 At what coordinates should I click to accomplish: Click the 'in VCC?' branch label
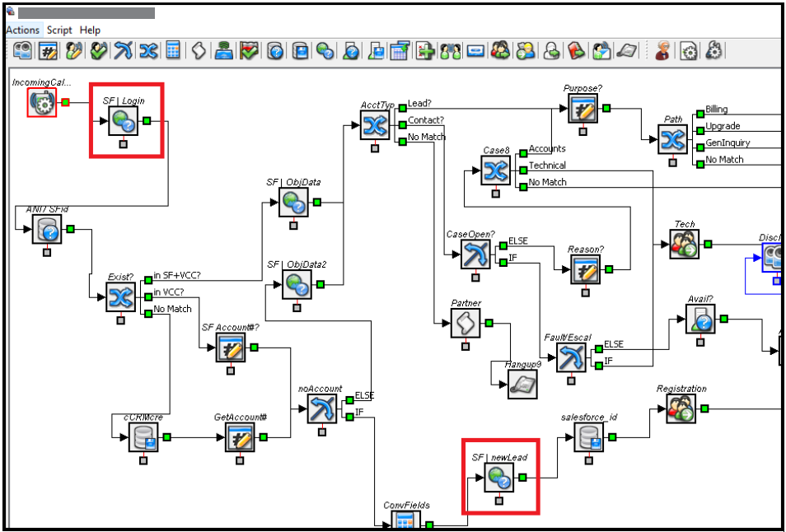click(x=168, y=292)
